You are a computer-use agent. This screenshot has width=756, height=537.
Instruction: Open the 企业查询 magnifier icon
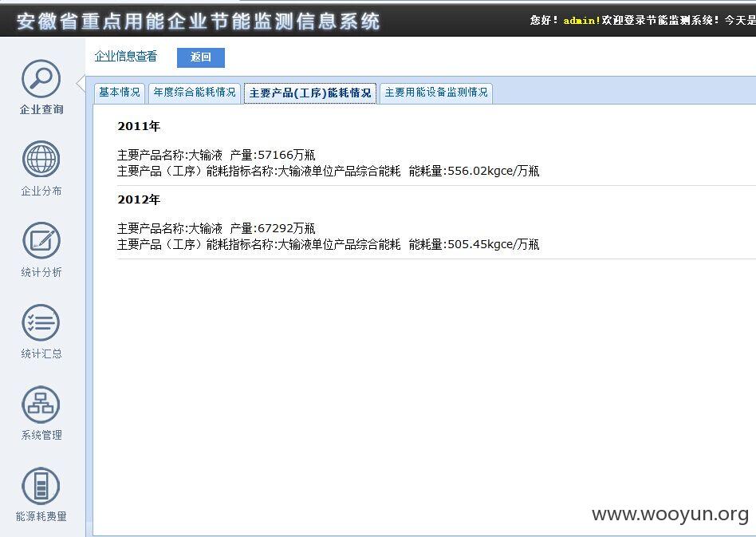[x=41, y=79]
